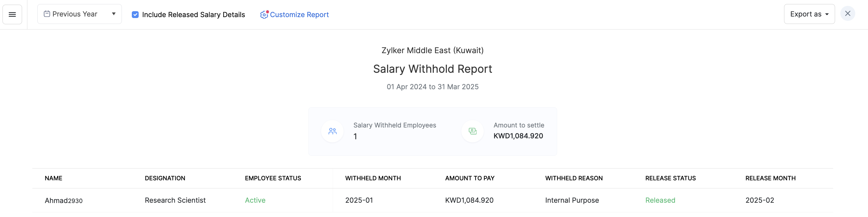Click the RELEASE STATUS column header
Screen dimensions: 868x217
click(670, 178)
